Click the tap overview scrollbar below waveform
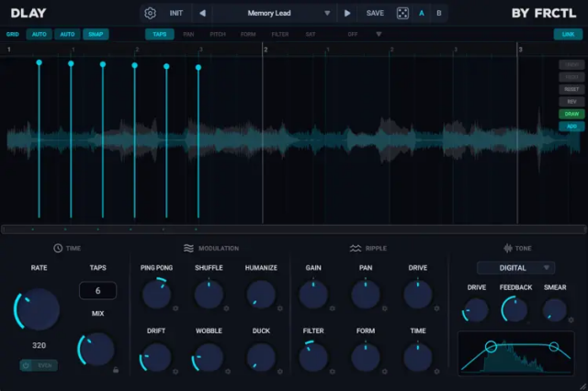588x391 pixels. tap(294, 229)
